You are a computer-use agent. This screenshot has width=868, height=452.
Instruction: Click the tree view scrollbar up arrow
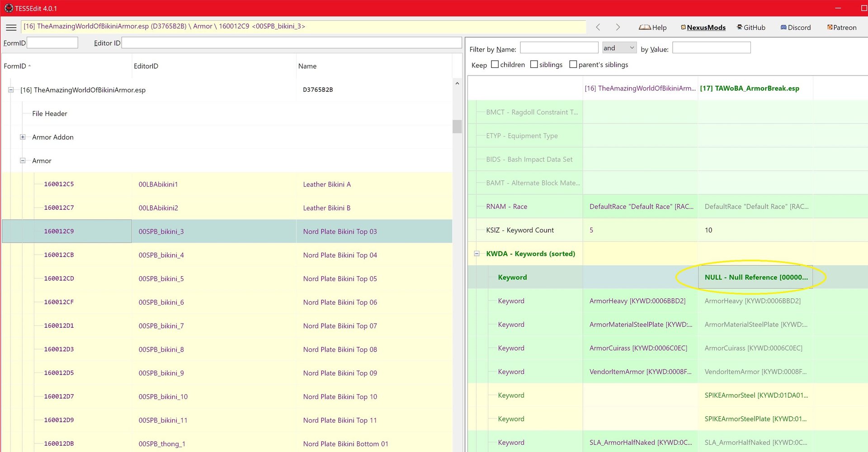457,83
